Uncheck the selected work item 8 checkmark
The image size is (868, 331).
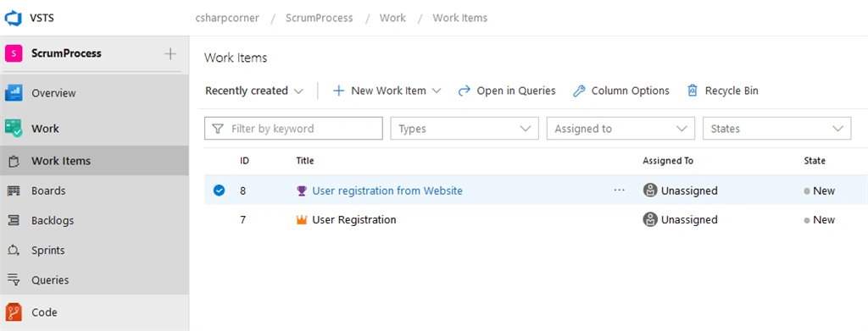tap(220, 190)
